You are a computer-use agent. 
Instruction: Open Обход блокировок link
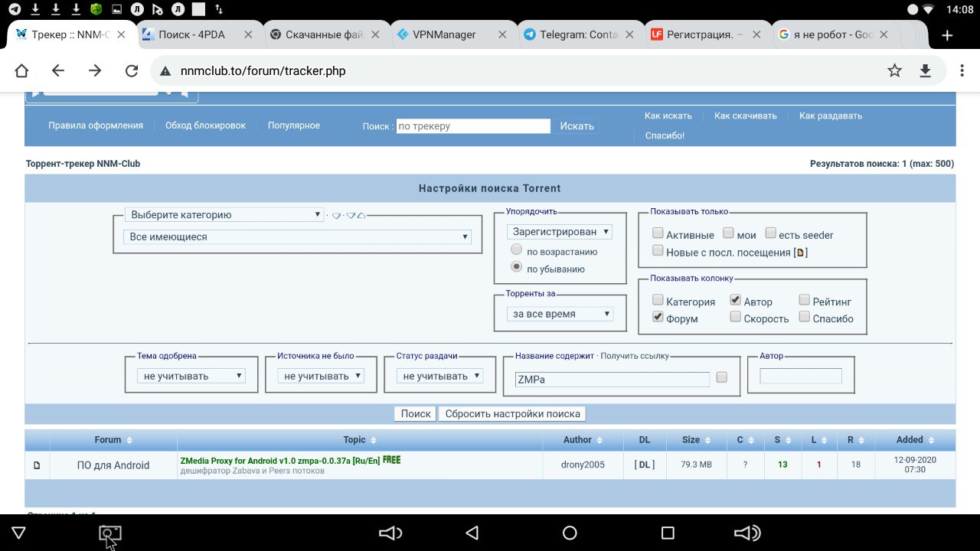point(205,126)
